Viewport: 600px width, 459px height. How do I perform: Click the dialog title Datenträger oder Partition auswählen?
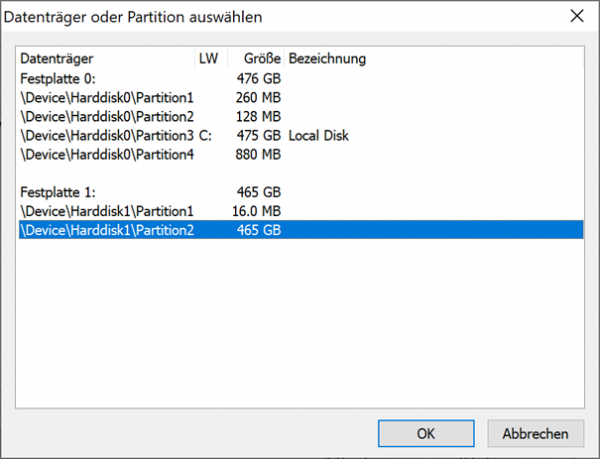point(133,17)
